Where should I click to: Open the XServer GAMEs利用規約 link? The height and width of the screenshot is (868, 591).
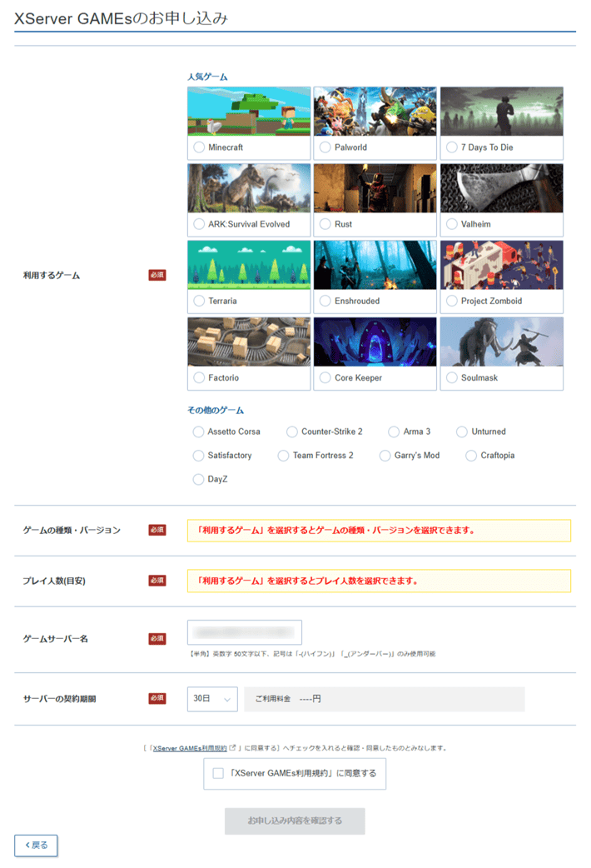point(190,748)
